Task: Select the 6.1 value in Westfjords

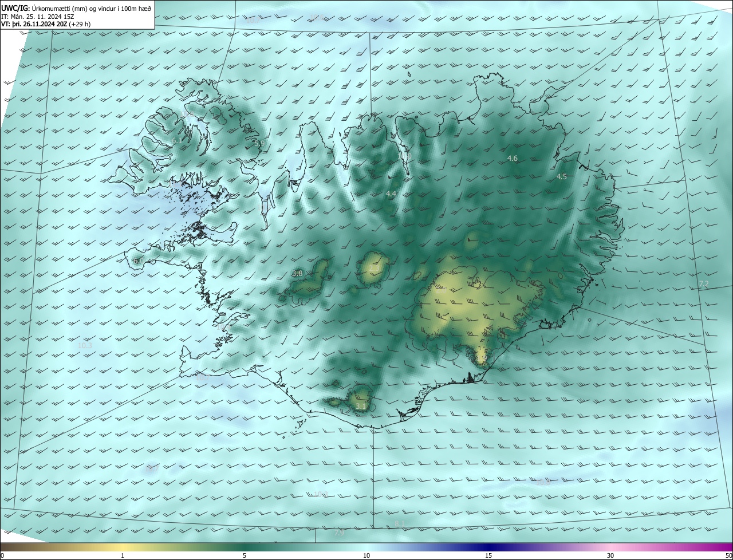Action: click(x=176, y=141)
